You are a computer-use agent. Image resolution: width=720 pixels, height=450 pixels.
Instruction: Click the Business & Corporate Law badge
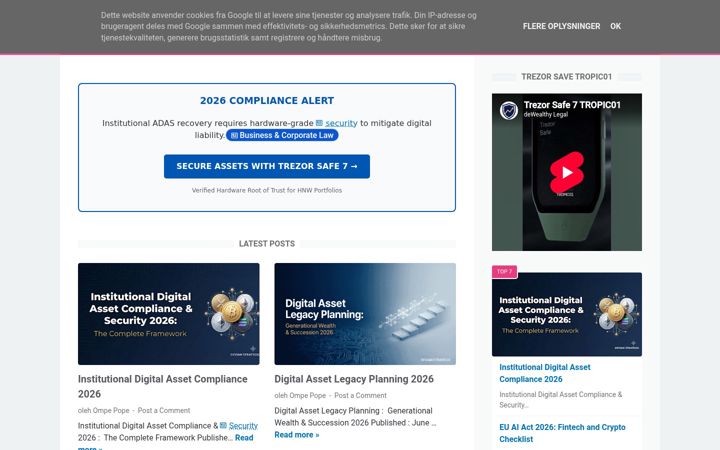coord(282,135)
